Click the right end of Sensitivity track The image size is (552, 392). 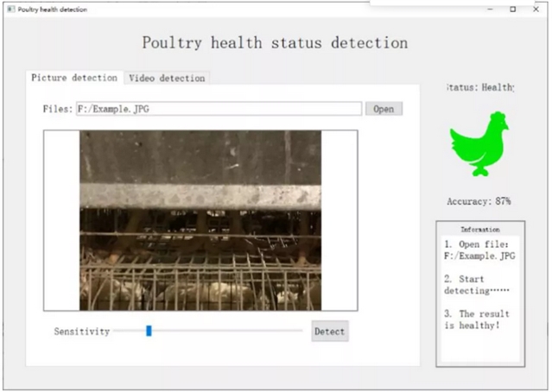click(300, 331)
